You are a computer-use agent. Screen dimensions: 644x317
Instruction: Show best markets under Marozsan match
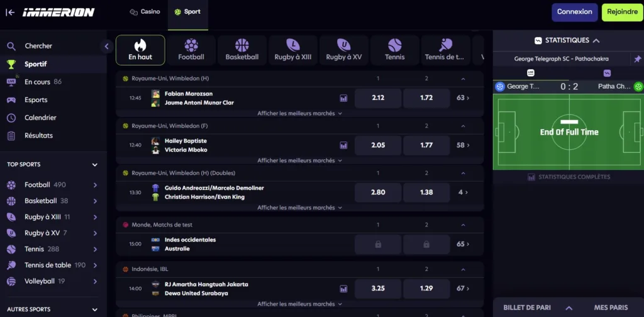coord(300,113)
